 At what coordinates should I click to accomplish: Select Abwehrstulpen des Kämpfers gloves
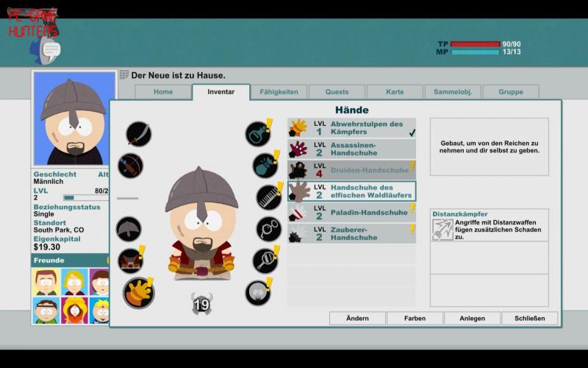coord(352,127)
